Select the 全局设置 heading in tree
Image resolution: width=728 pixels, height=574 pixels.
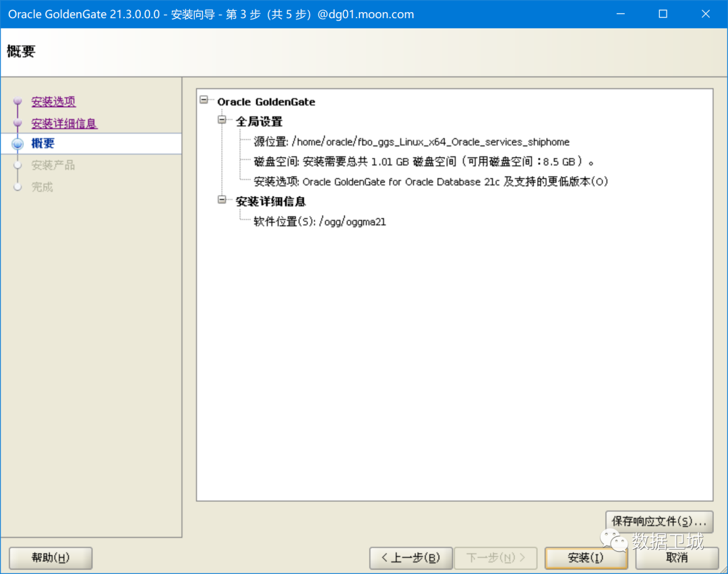(x=259, y=121)
